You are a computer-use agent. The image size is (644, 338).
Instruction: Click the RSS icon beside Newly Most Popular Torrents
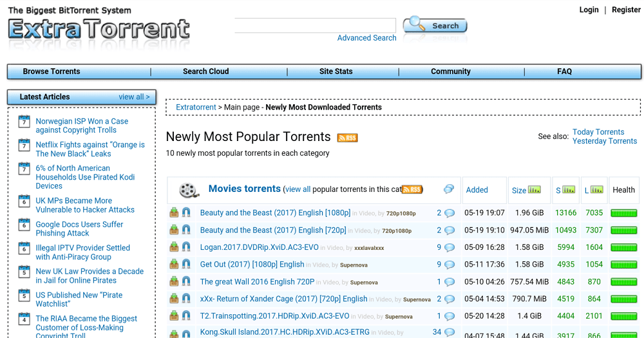[348, 138]
